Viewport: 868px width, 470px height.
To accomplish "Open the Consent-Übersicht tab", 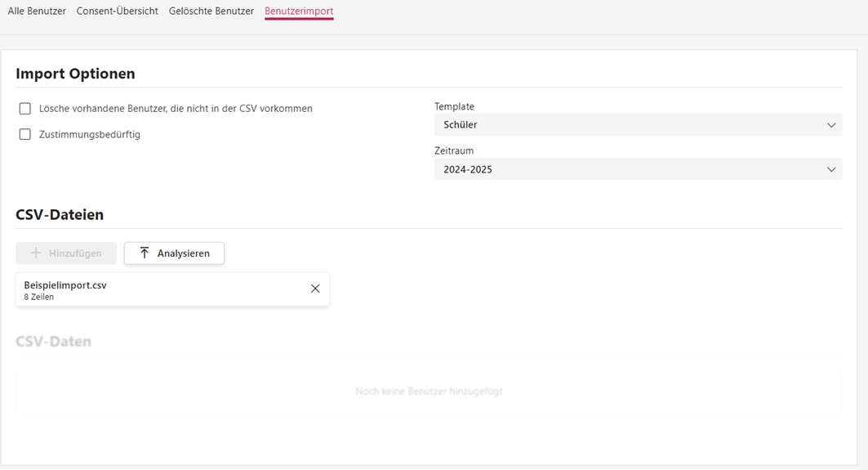I will coord(118,11).
